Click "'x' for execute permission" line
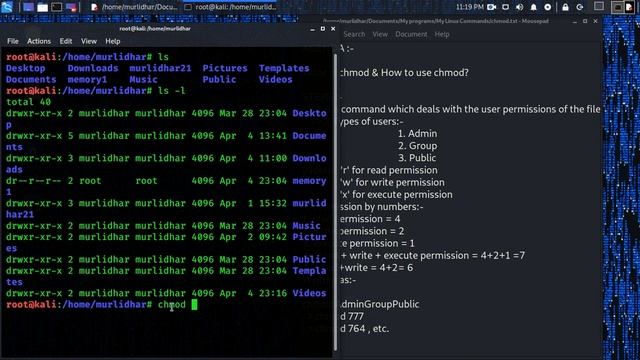 coord(397,195)
